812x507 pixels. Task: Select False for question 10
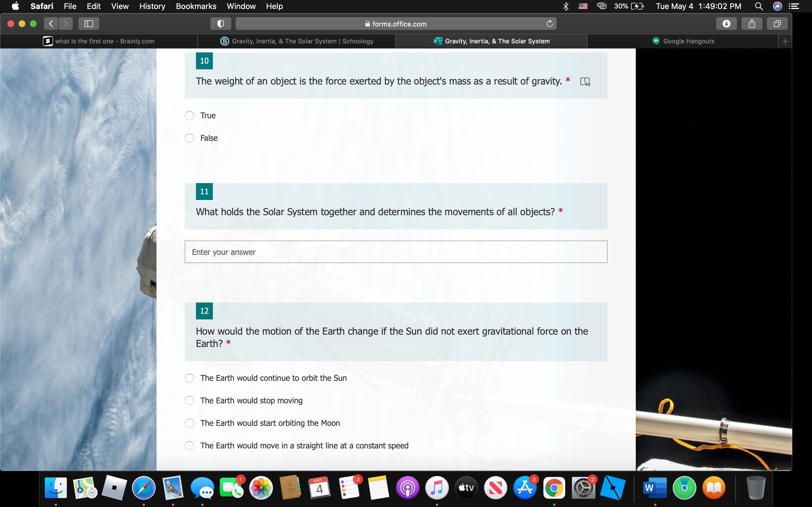click(189, 138)
